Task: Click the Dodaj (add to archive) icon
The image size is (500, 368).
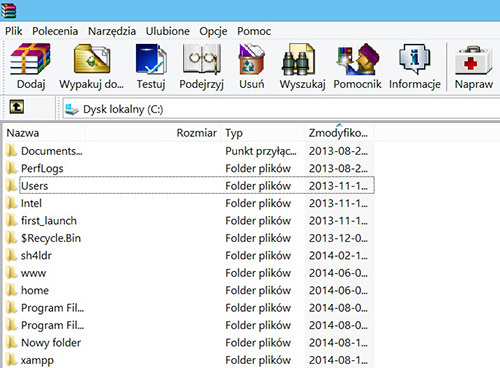Action: click(x=30, y=59)
